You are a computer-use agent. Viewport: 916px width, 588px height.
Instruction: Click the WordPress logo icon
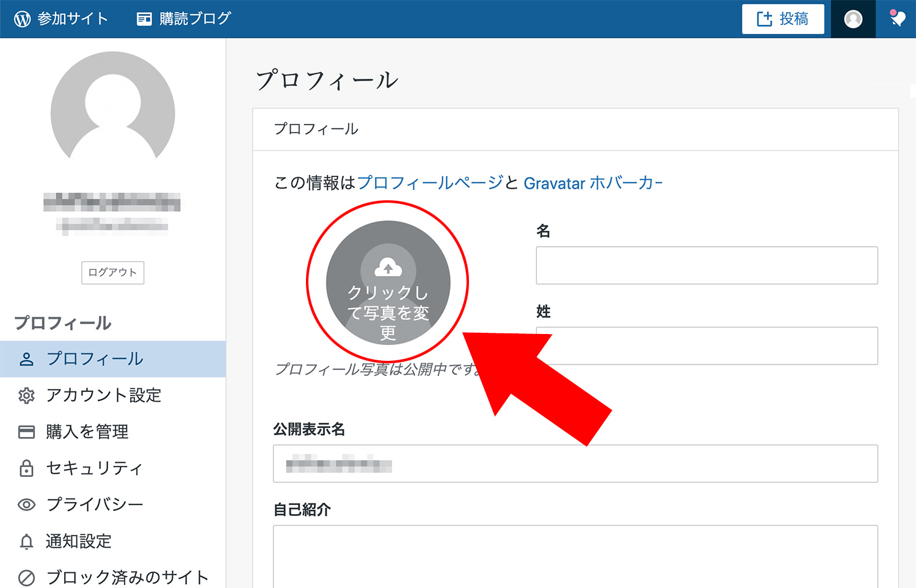pyautogui.click(x=23, y=19)
